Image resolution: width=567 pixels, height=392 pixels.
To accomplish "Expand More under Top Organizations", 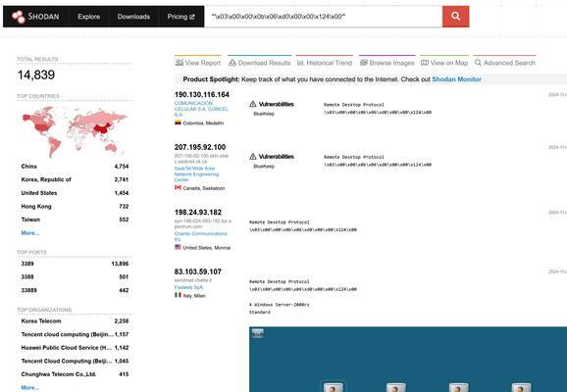I will (x=30, y=388).
